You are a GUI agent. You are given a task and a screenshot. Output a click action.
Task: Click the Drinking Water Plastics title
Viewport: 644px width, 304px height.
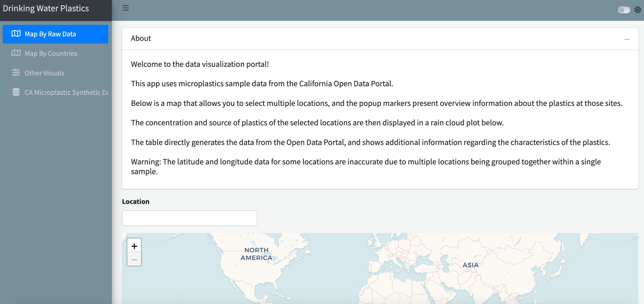pyautogui.click(x=46, y=9)
